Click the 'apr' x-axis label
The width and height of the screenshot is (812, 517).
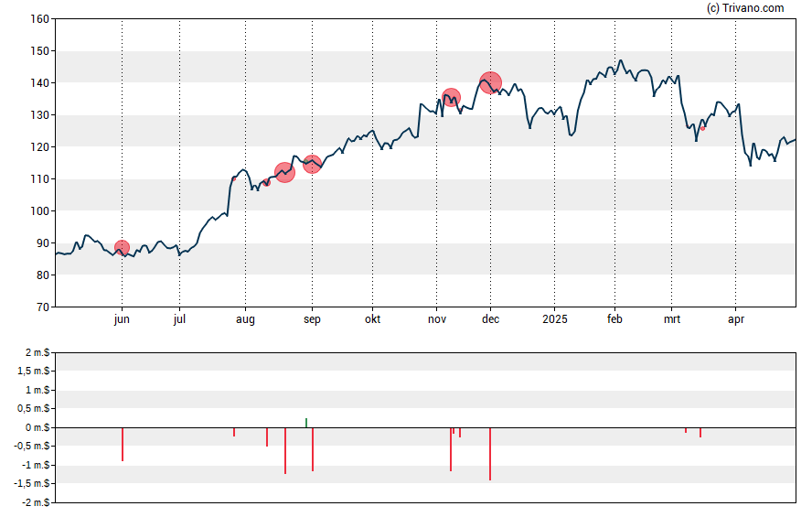tap(736, 319)
